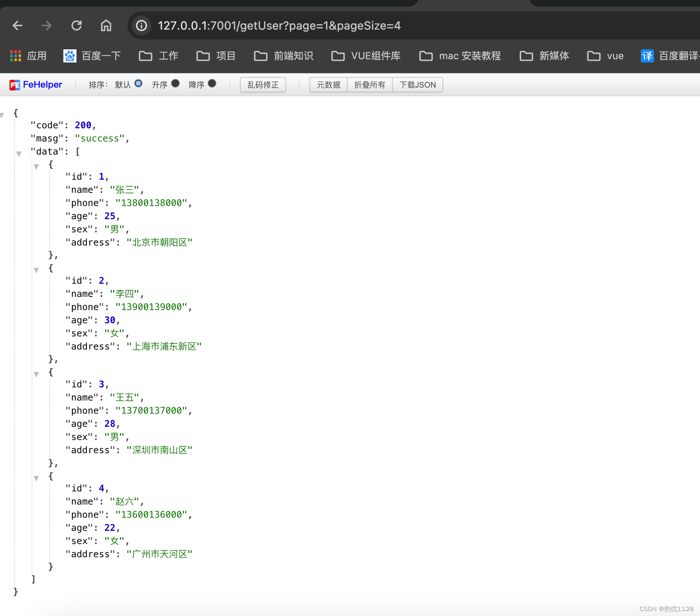Open the 百度一下 bookmark

[x=92, y=56]
